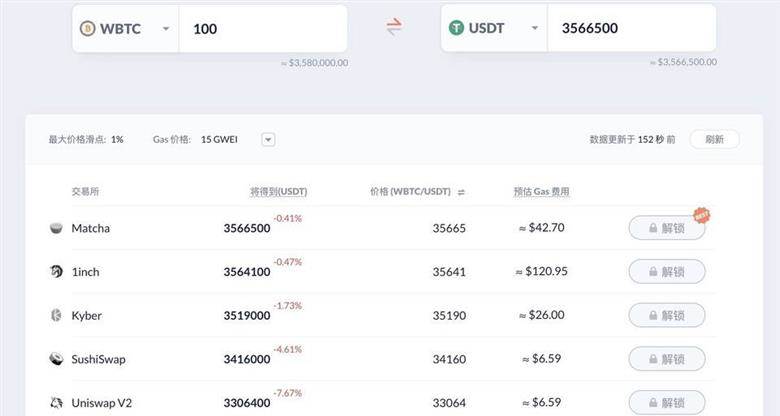The image size is (780, 416).
Task: Unlock trading on the Uniswap V2 row
Action: 667,403
